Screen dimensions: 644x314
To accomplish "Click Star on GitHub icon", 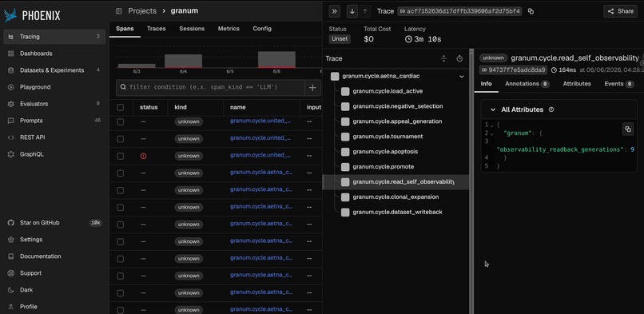I will pyautogui.click(x=11, y=222).
